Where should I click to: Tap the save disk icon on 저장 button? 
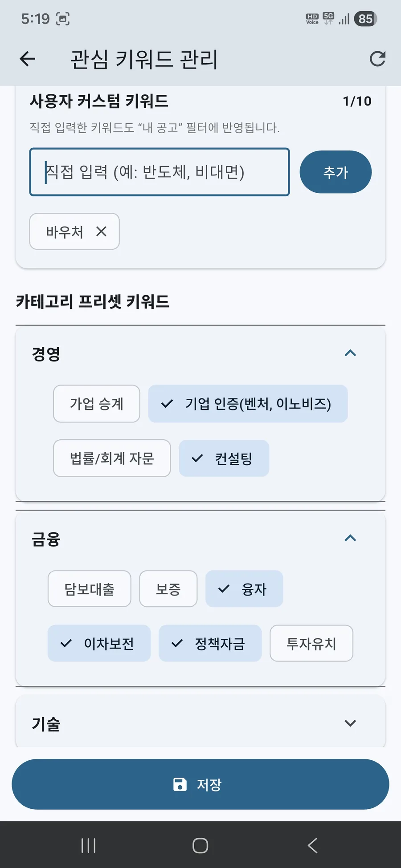(x=180, y=784)
